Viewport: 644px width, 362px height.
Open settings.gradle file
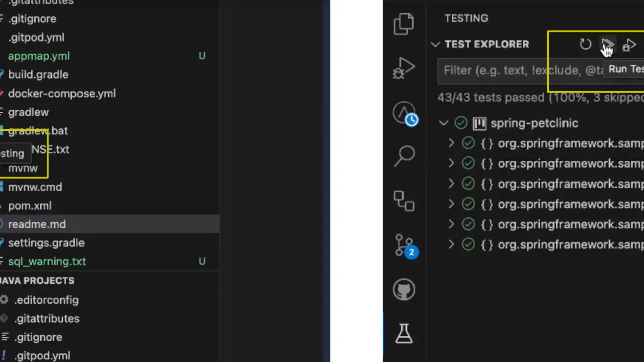click(46, 243)
